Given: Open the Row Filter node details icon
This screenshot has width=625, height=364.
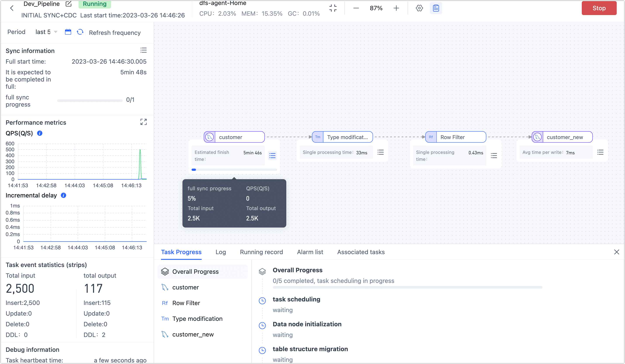Looking at the screenshot, I should tap(494, 156).
